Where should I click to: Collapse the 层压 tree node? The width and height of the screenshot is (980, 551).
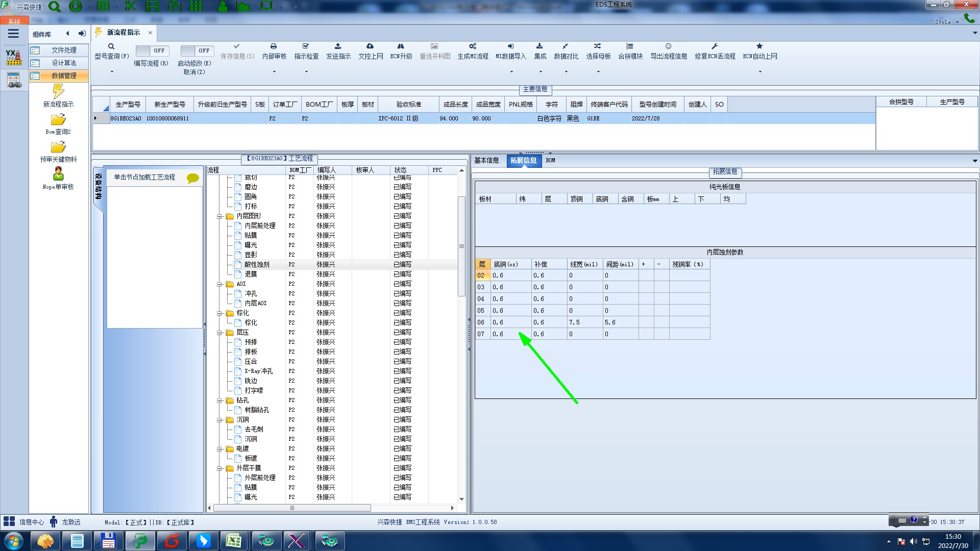(219, 333)
